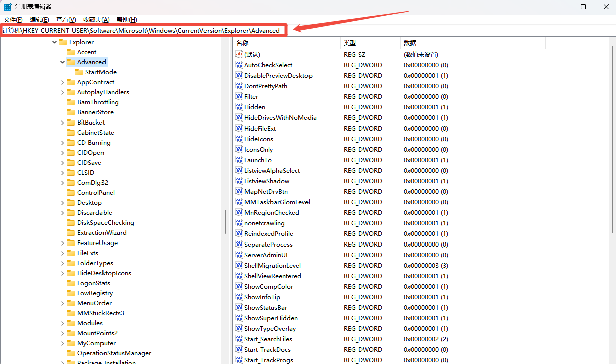This screenshot has height=364, width=616.
Task: Click the Registry Editor app icon in title bar
Action: [8, 7]
